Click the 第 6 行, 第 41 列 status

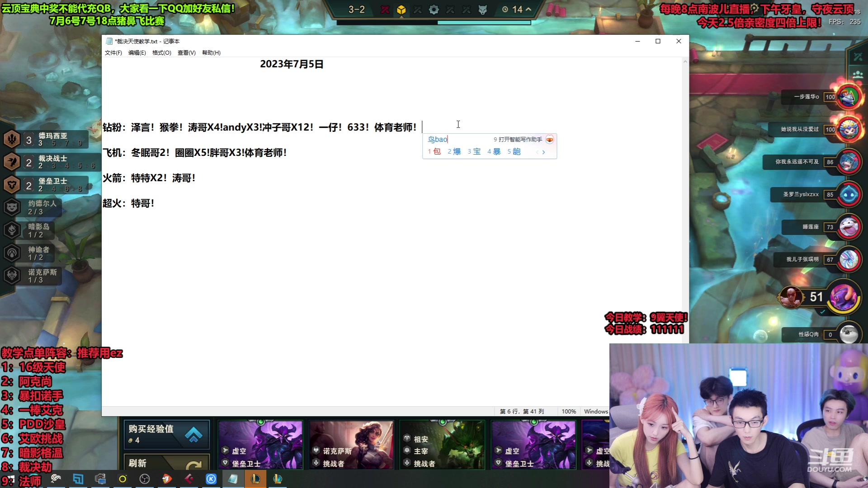click(x=522, y=411)
